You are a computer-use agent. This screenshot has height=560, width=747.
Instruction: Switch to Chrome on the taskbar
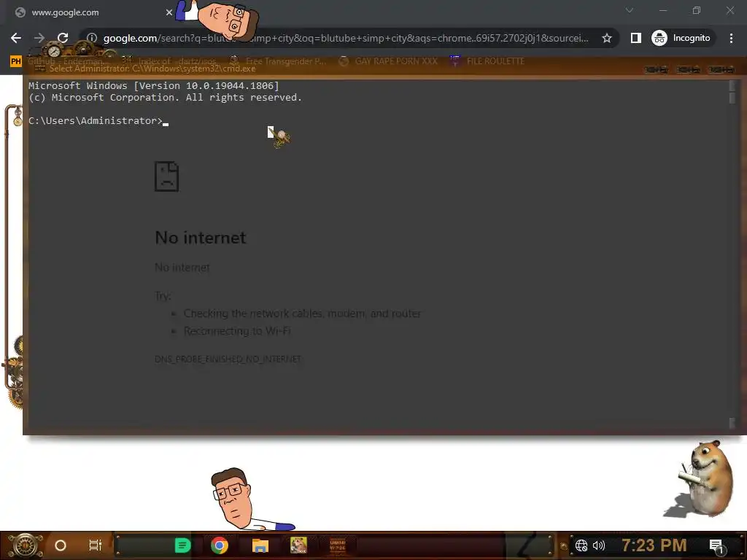(219, 545)
